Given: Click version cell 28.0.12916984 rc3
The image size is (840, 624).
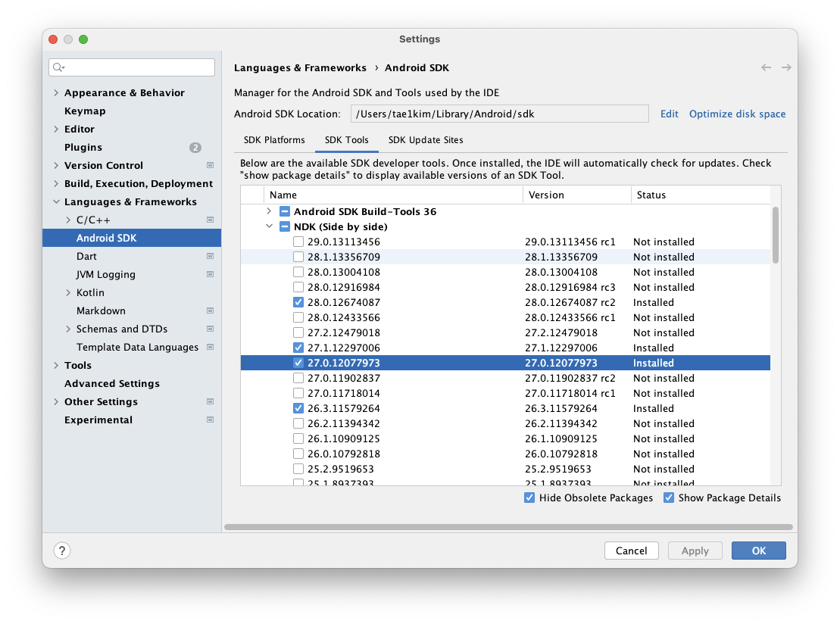Looking at the screenshot, I should pos(570,287).
